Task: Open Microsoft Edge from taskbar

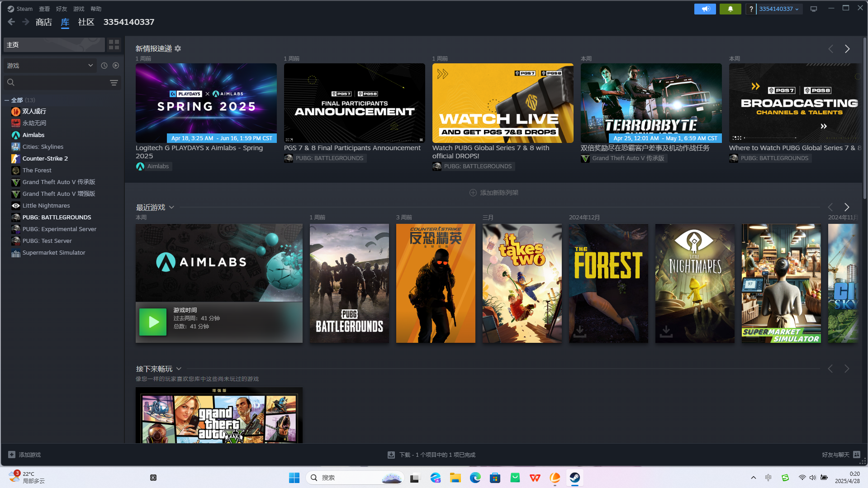Action: 475,478
